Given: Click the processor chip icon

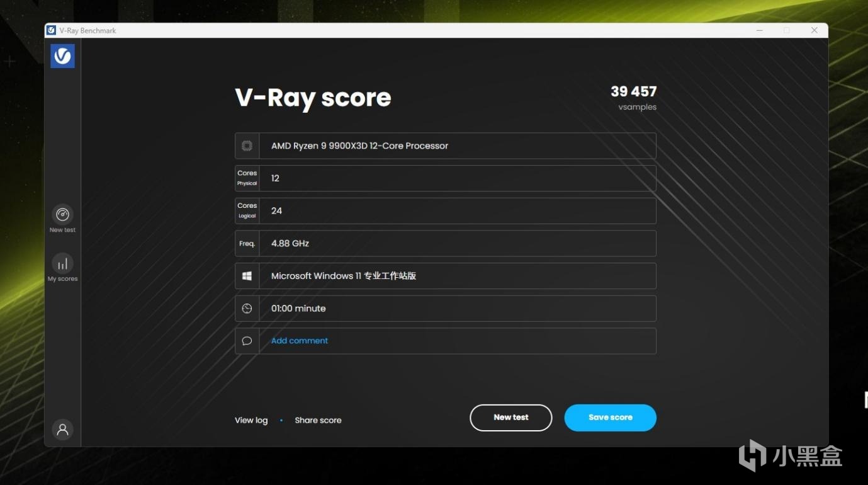Looking at the screenshot, I should pos(247,145).
